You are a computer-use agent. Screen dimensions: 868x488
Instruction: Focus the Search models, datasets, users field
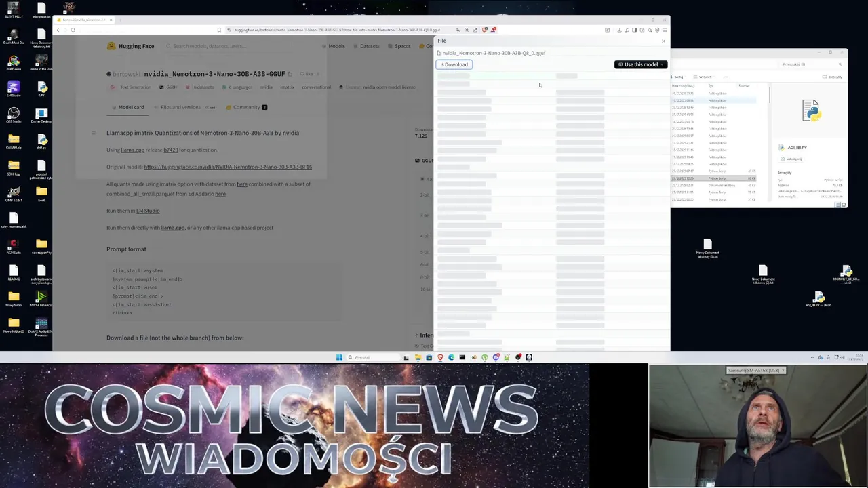pyautogui.click(x=231, y=46)
